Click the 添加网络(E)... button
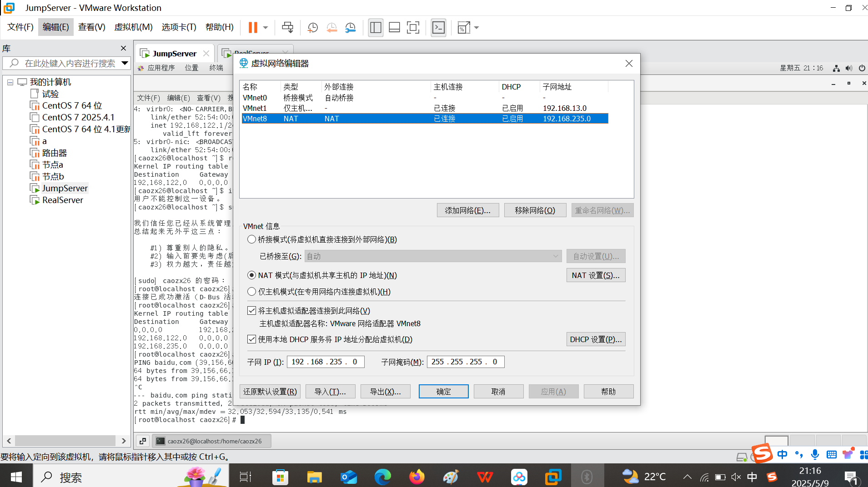The width and height of the screenshot is (868, 487). [x=467, y=210]
